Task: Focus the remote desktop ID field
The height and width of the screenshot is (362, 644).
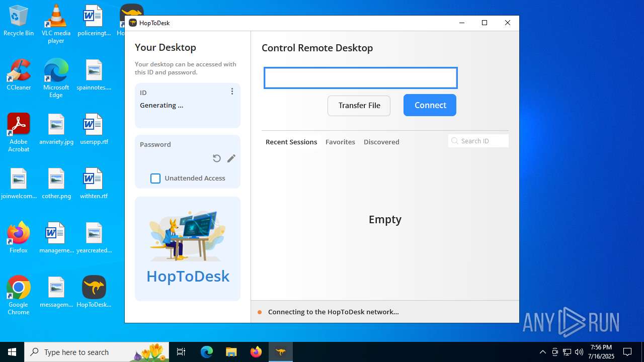Action: 361,78
